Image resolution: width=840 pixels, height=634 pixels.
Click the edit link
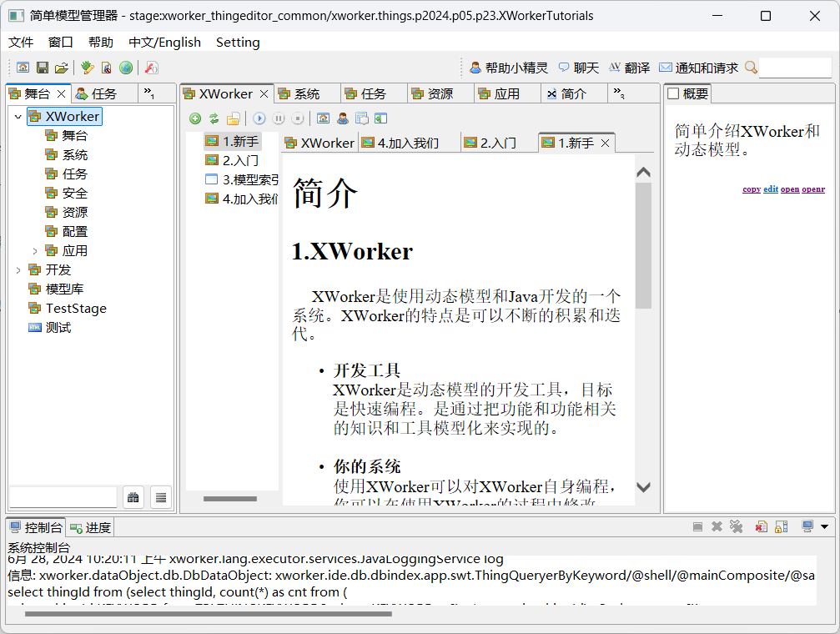[771, 189]
